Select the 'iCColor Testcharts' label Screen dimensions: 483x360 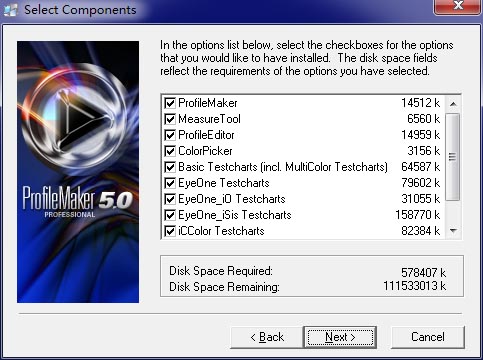click(x=221, y=231)
